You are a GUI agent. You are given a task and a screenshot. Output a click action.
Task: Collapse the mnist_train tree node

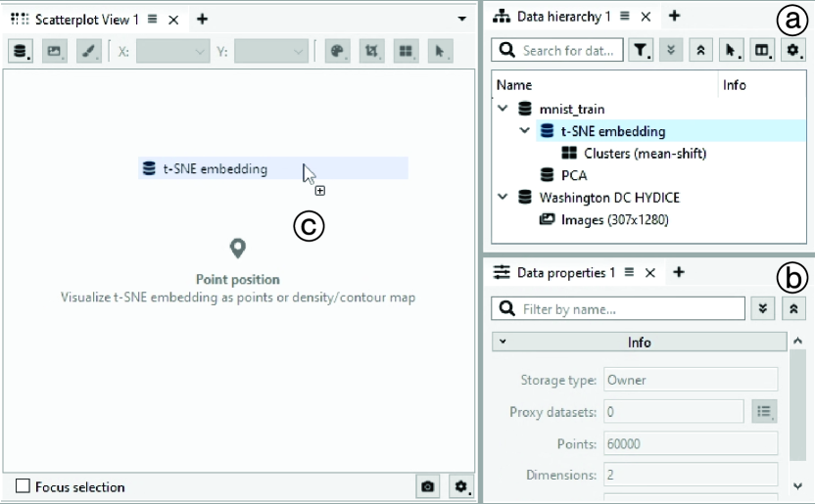tap(503, 109)
